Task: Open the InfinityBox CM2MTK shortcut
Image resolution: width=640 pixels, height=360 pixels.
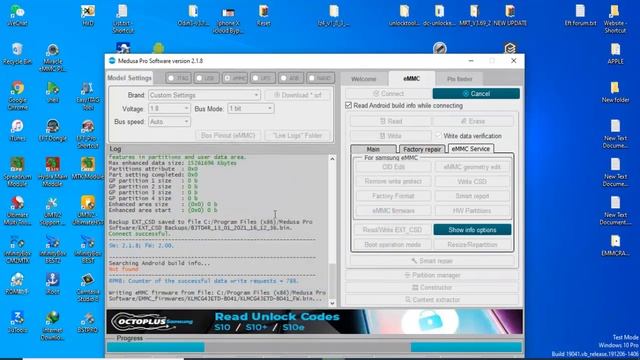Action: (x=18, y=249)
